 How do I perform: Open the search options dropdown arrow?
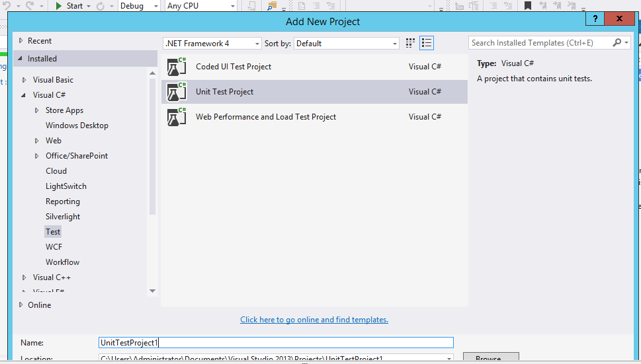click(626, 43)
